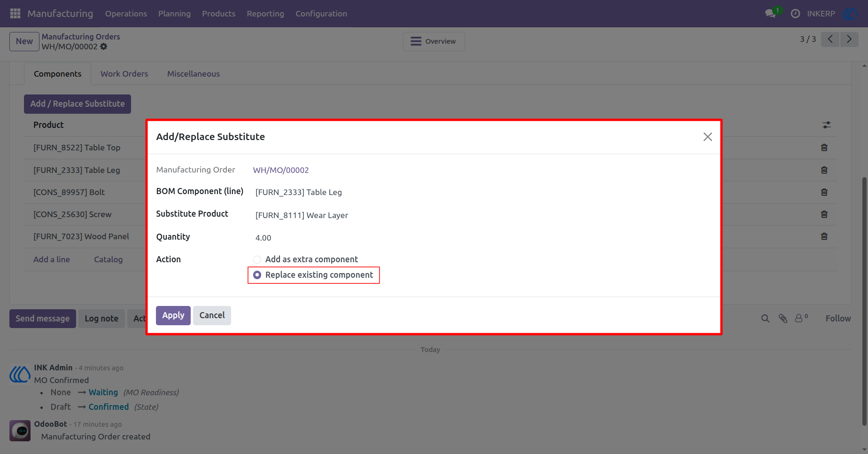Open the Configuration menu

click(321, 14)
